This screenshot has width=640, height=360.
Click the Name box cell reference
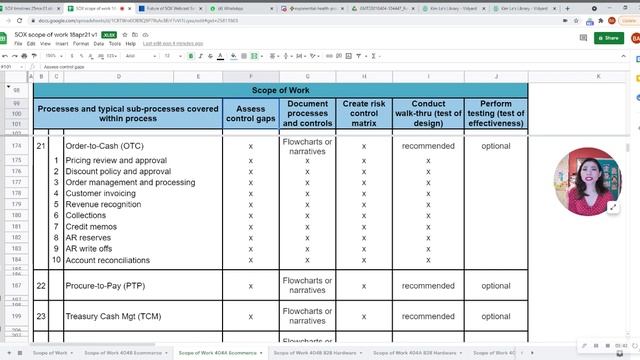pyautogui.click(x=10, y=67)
